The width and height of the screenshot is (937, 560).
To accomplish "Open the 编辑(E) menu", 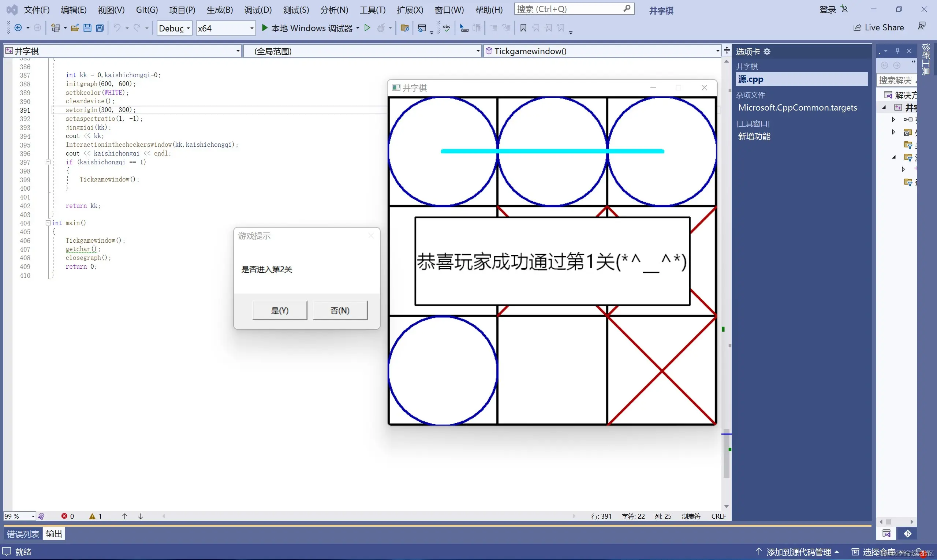I will [x=74, y=10].
